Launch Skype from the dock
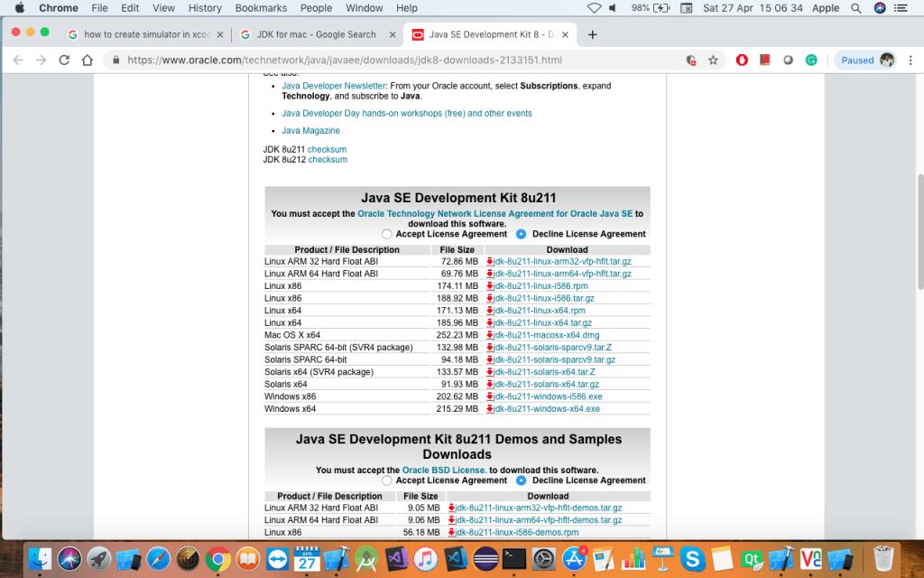 692,559
